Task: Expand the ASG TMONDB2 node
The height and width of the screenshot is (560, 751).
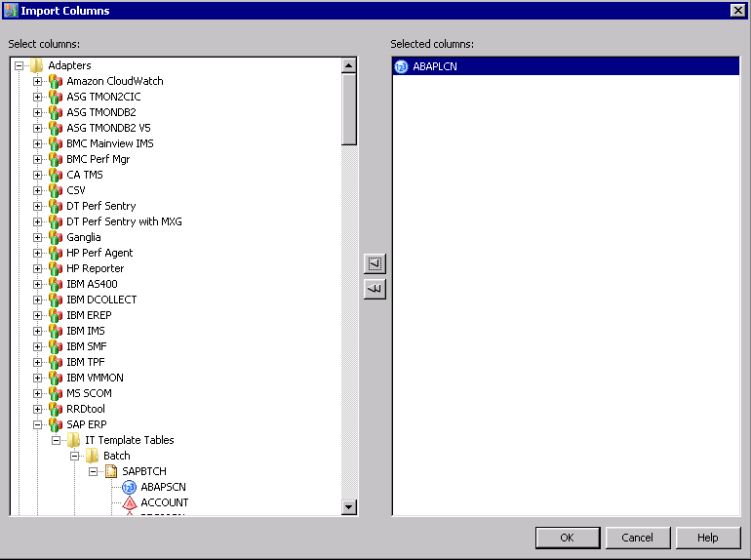Action: point(37,112)
